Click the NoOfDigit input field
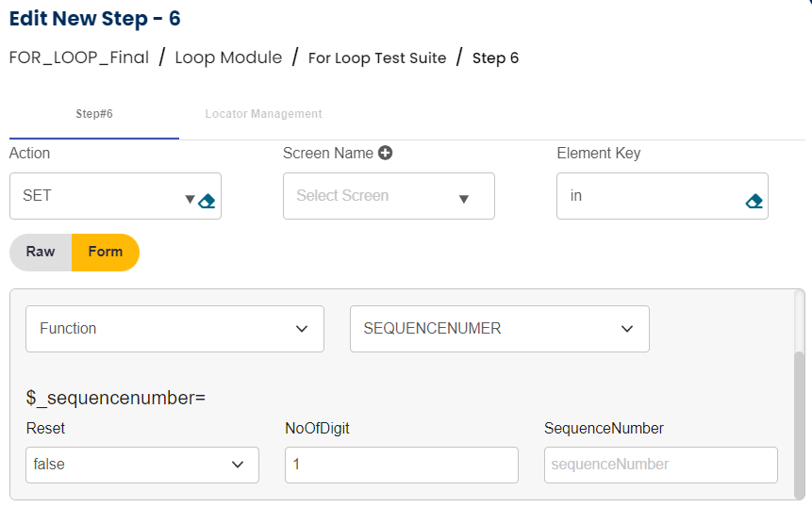 point(401,465)
